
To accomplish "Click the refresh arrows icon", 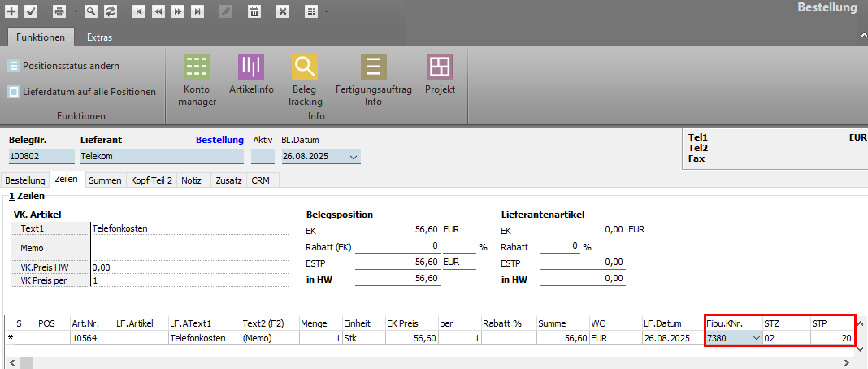I will coord(111,11).
